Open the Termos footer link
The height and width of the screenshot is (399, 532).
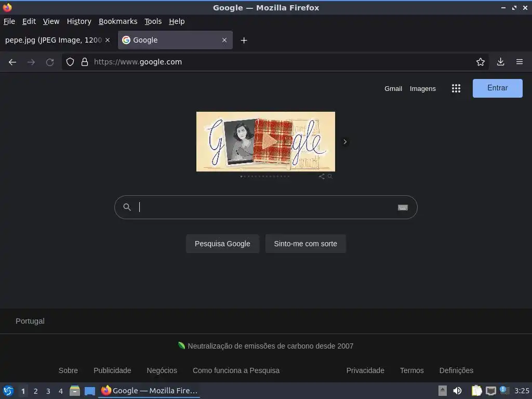pyautogui.click(x=412, y=370)
